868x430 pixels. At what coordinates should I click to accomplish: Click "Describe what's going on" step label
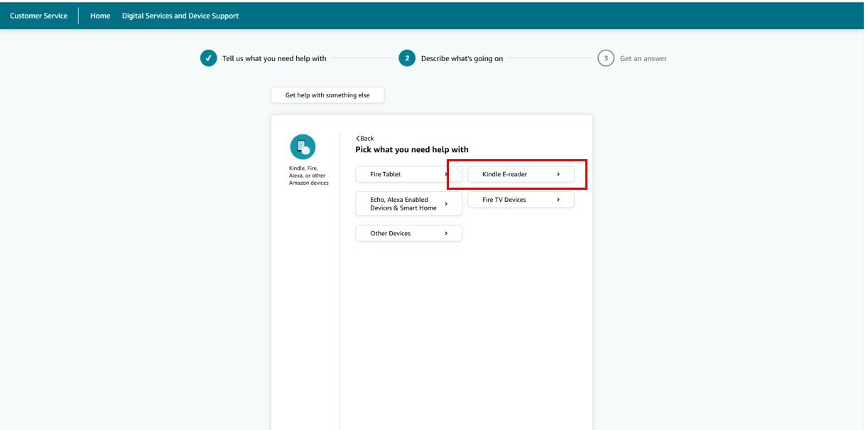[462, 58]
